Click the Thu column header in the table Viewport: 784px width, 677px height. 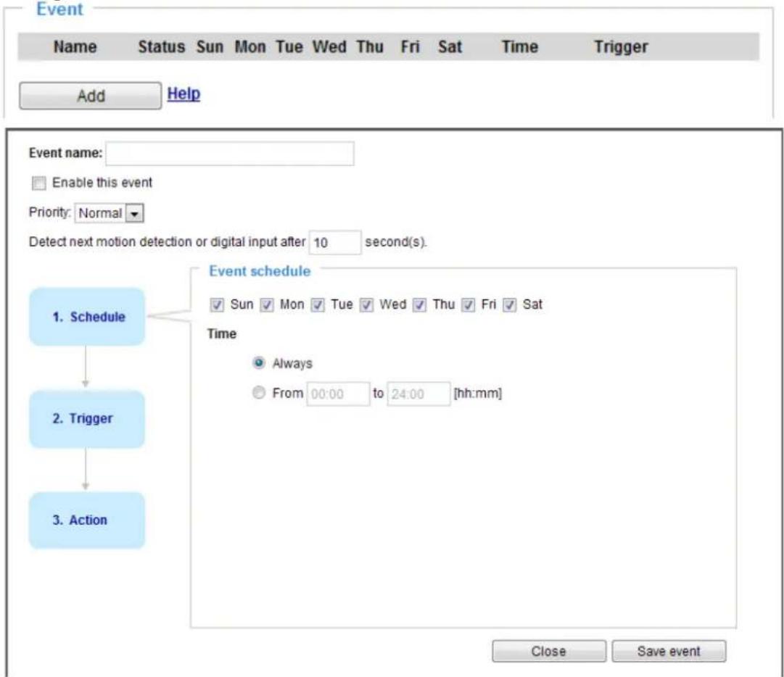370,47
